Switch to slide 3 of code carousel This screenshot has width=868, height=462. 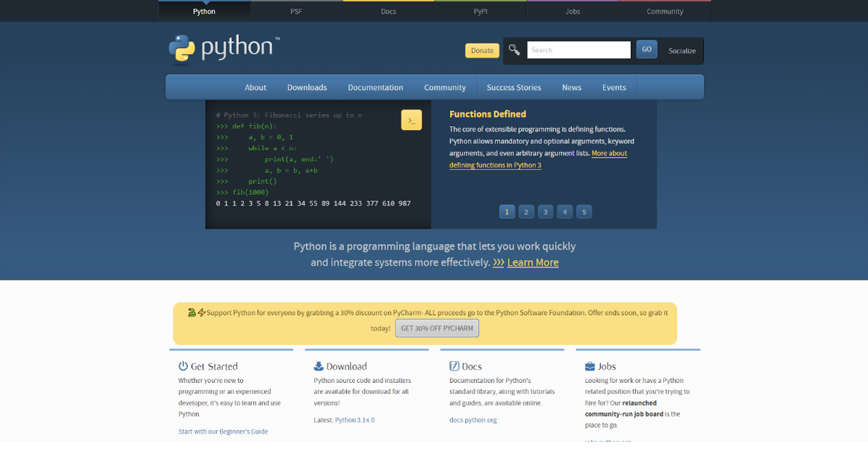point(546,212)
